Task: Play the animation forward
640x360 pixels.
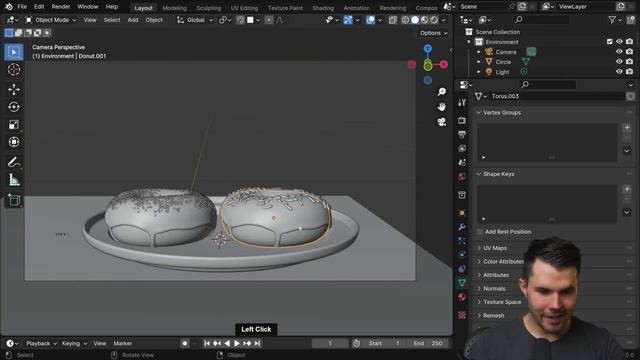Action: coord(237,344)
